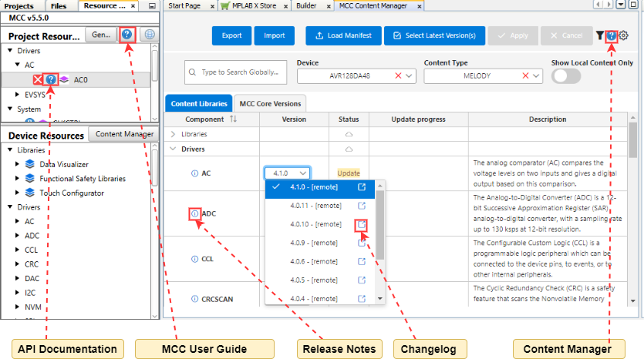The image size is (644, 359).
Task: Click the globe icon in Project Resources
Action: (x=149, y=35)
